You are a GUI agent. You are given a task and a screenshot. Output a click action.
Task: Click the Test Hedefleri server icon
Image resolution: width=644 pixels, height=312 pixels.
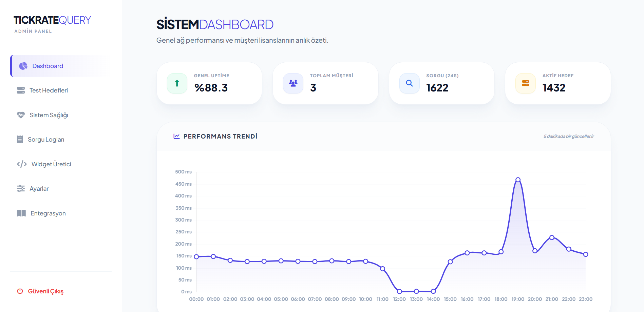pyautogui.click(x=21, y=90)
